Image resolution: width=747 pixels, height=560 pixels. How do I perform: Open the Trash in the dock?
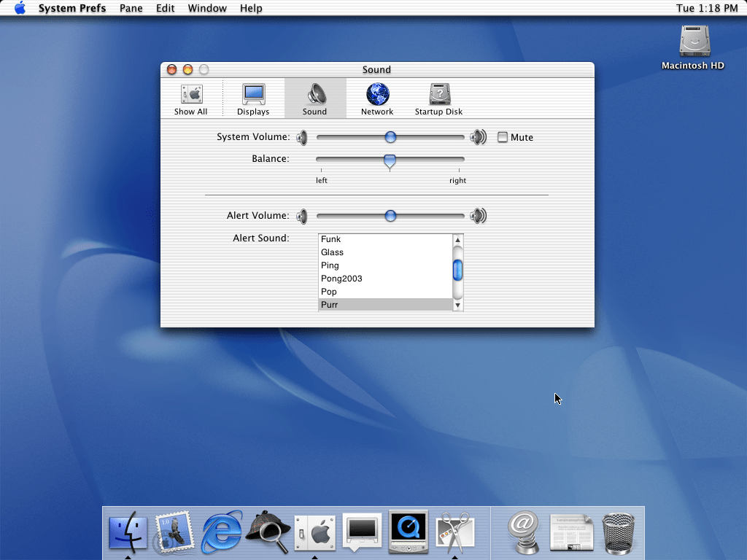618,533
